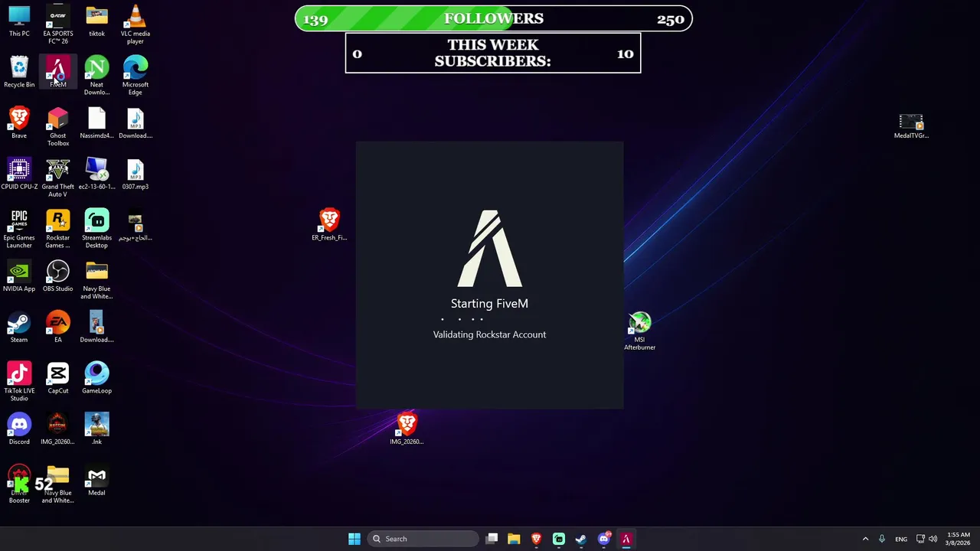Launch the EA app shortcut
Image resolution: width=980 pixels, height=551 pixels.
pyautogui.click(x=58, y=327)
